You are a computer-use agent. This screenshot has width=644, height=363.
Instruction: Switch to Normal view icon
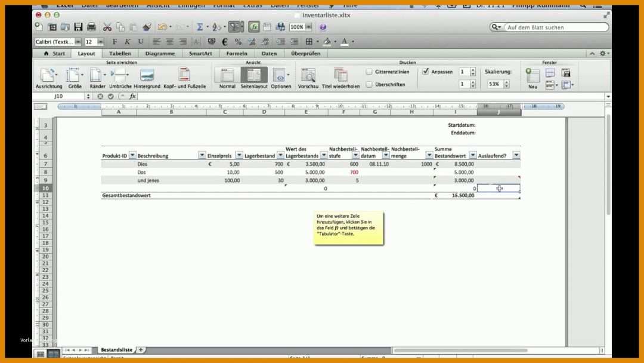227,75
